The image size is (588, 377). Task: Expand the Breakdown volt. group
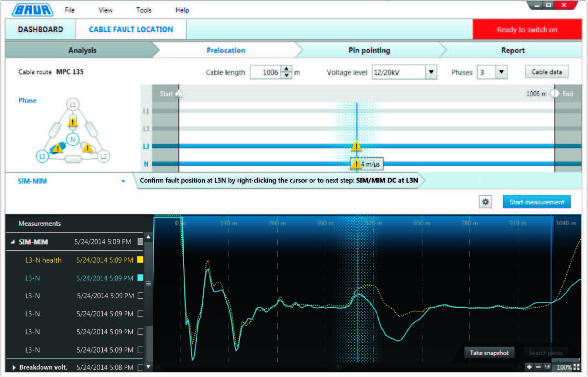point(13,367)
